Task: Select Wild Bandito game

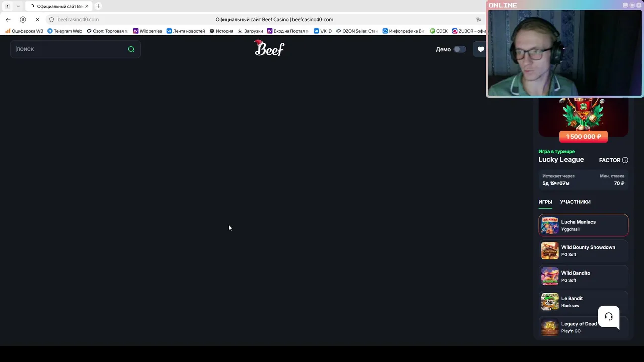Action: [584, 276]
